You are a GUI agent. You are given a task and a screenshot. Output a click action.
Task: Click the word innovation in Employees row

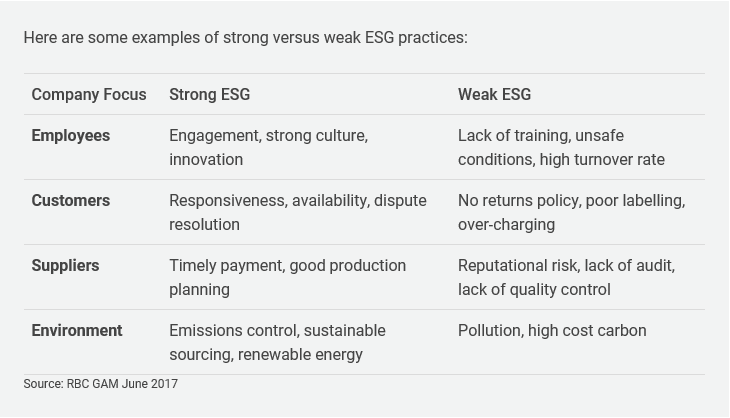point(206,160)
